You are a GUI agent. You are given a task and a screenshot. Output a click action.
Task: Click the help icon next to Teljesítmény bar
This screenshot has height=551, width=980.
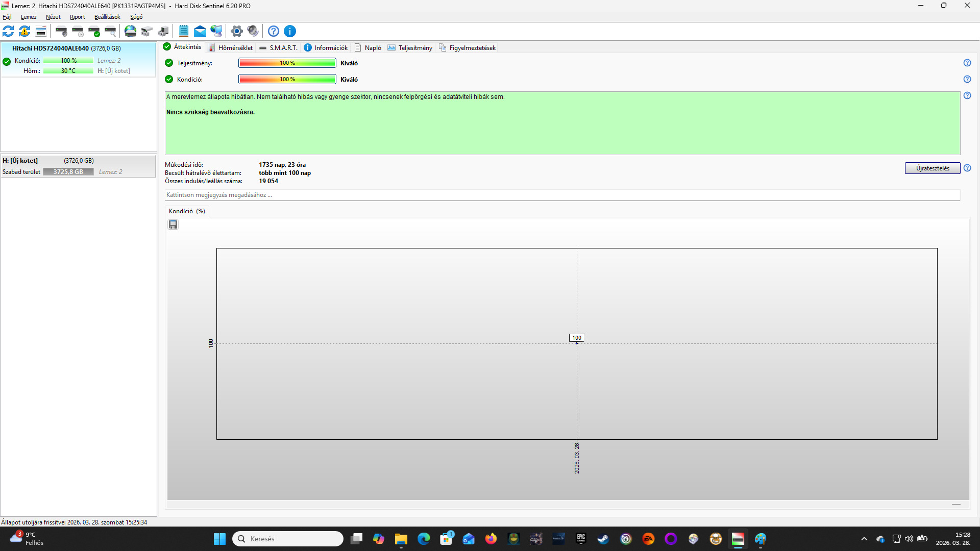967,63
